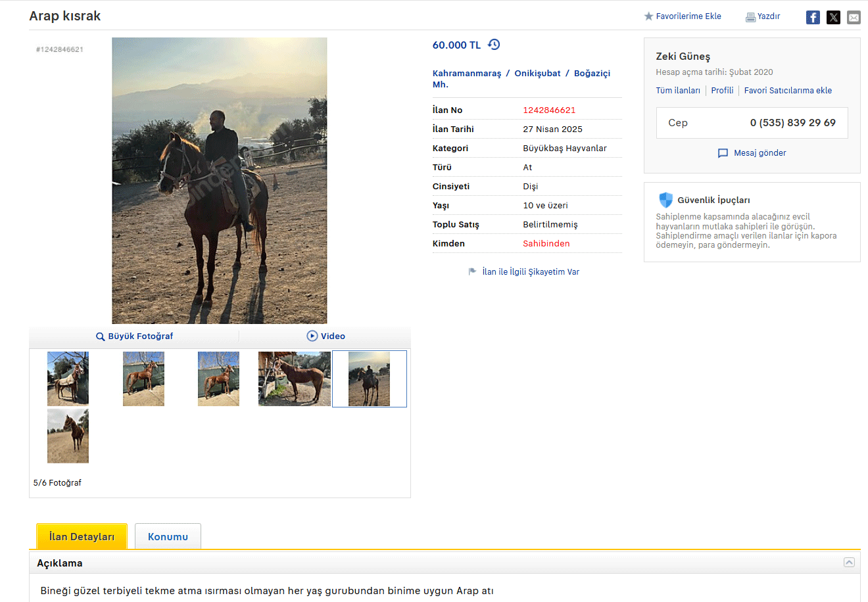Play the listing Video
Viewport: 868px width, 602px height.
[326, 336]
